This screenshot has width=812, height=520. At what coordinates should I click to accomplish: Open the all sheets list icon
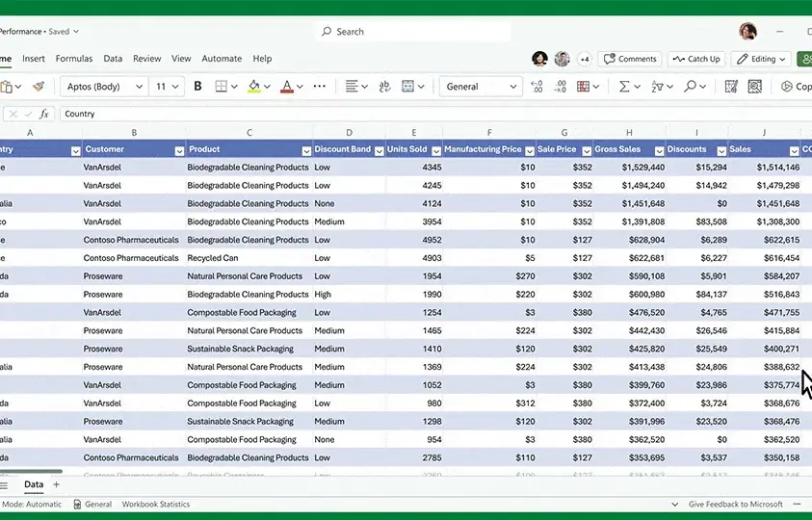[x=4, y=485]
